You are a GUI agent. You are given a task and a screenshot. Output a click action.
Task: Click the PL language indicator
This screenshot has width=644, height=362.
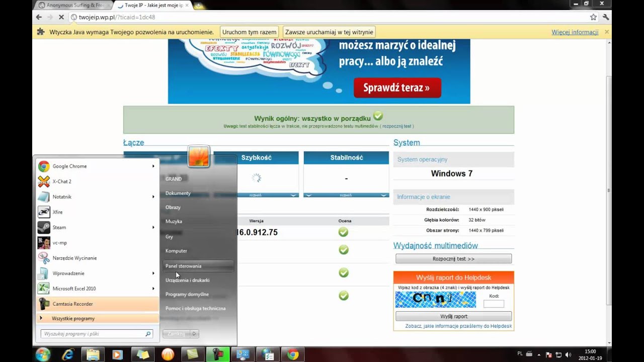pyautogui.click(x=520, y=354)
